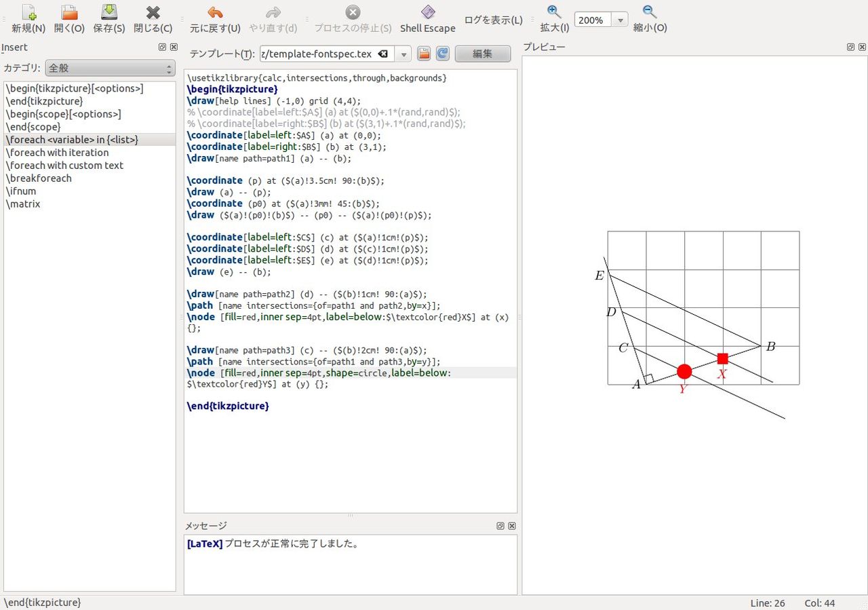Zoom out with the 縮小 magnifier icon

(649, 12)
